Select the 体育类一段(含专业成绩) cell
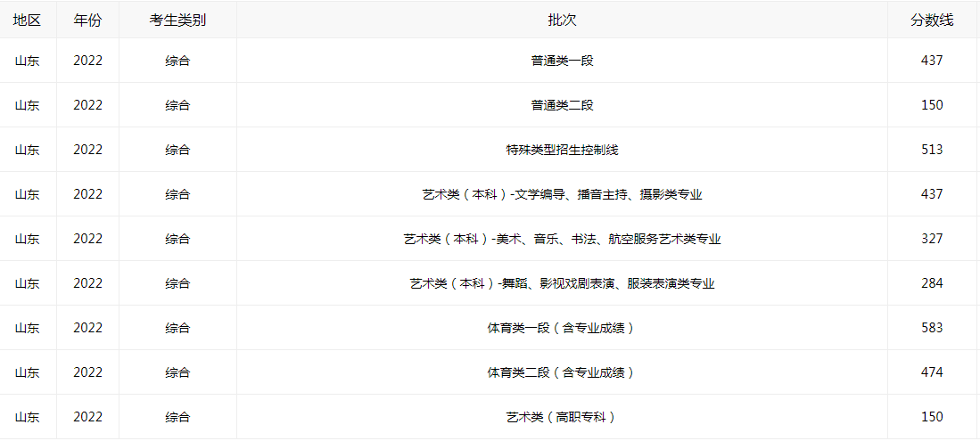The image size is (980, 441). click(562, 328)
